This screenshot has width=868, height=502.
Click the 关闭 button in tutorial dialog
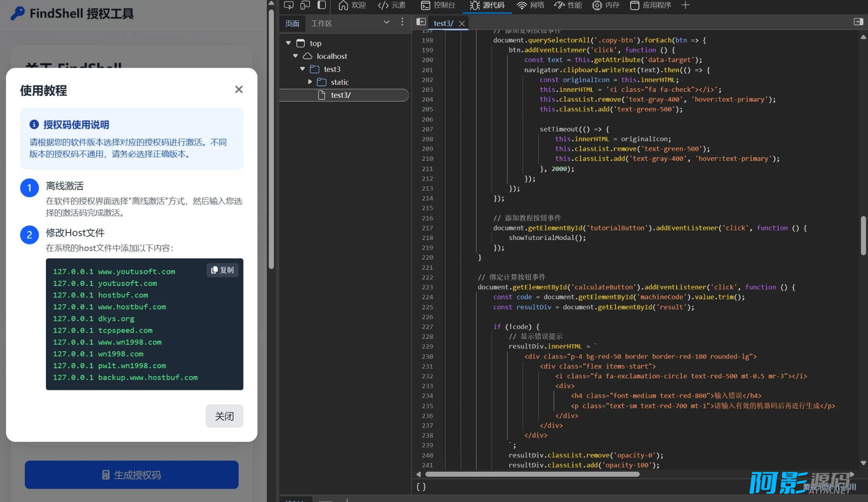tap(224, 416)
